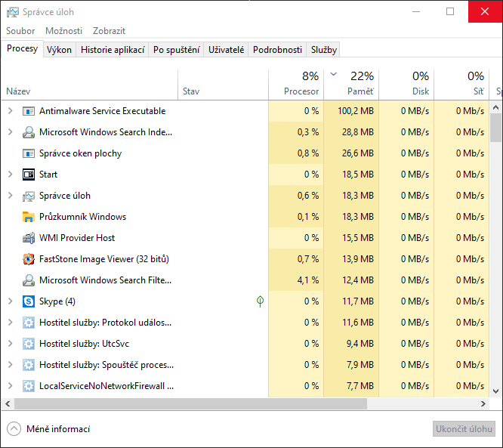Click the WMI Provider Host icon
Viewport: 503px width, 448px height.
click(29, 238)
